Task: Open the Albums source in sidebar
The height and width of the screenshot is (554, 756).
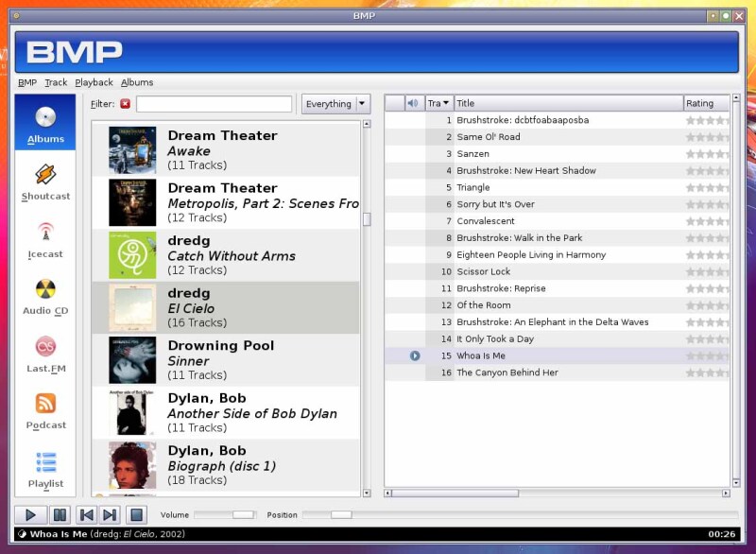Action: coord(45,123)
